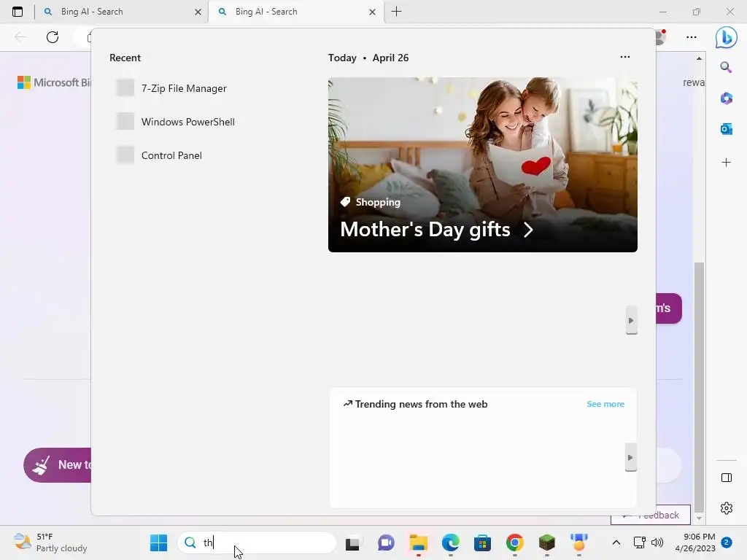Launch the Chat (Teams) taskbar icon
747x560 pixels.
click(386, 542)
